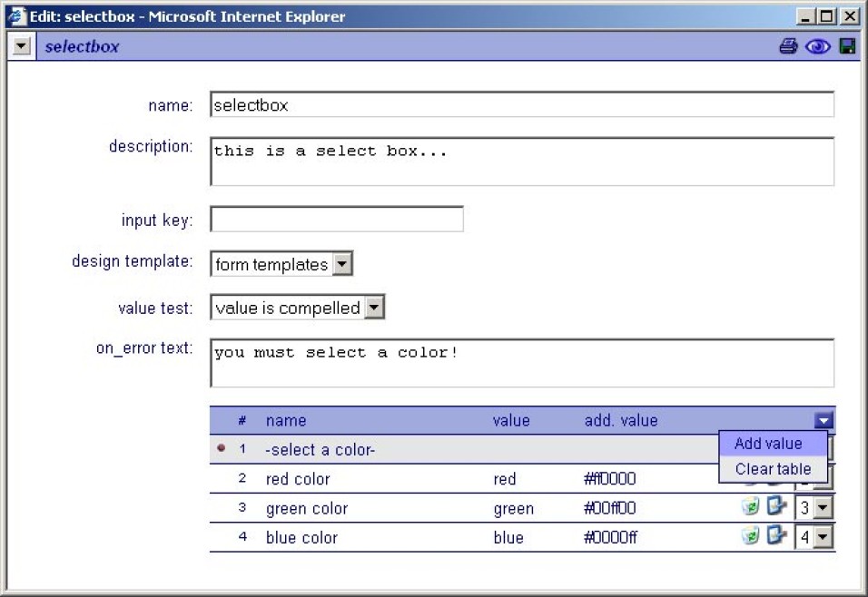Delete the green color row
Viewport: 868px width, 597px height.
pyautogui.click(x=750, y=507)
